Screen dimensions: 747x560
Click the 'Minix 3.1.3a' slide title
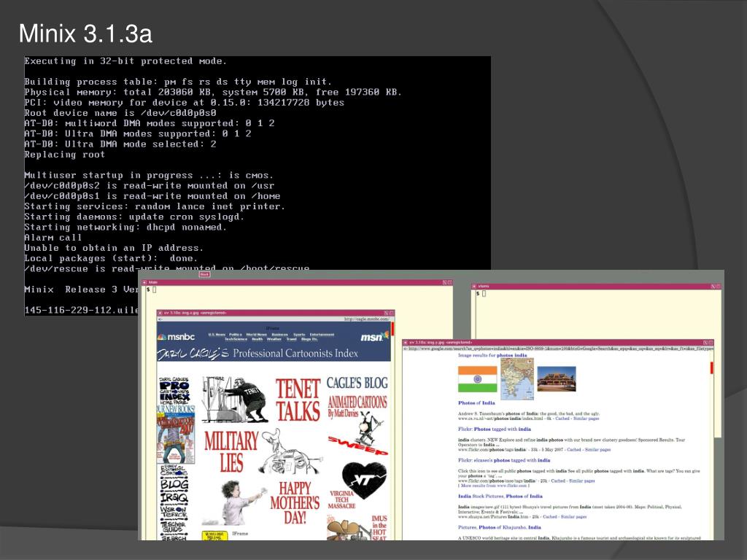tap(86, 34)
